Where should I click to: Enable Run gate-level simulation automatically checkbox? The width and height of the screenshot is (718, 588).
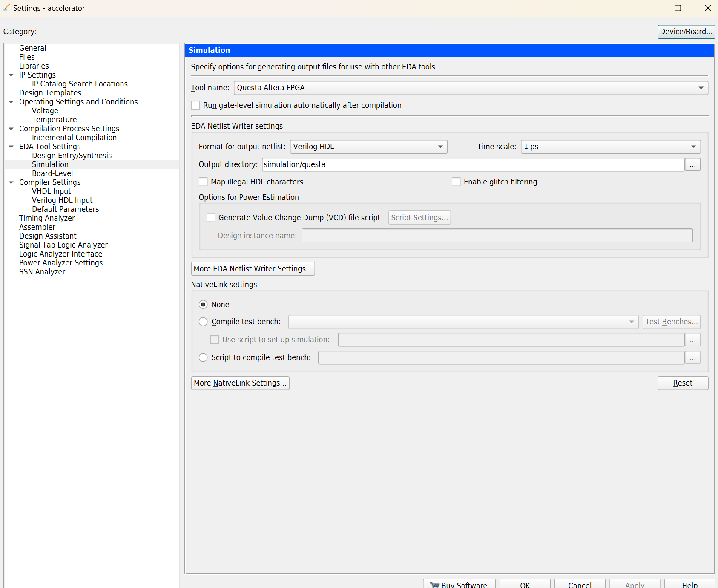point(195,105)
